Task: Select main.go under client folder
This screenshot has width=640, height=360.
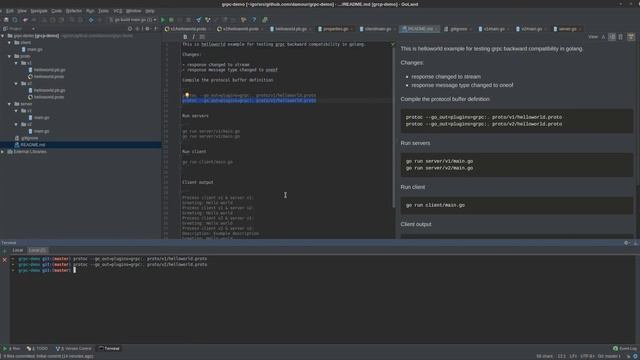Action: point(35,49)
